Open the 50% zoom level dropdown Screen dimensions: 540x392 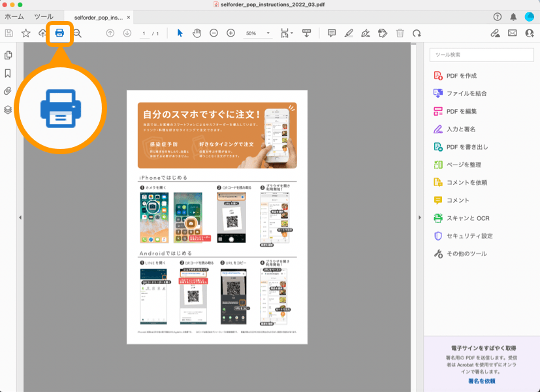(x=257, y=33)
